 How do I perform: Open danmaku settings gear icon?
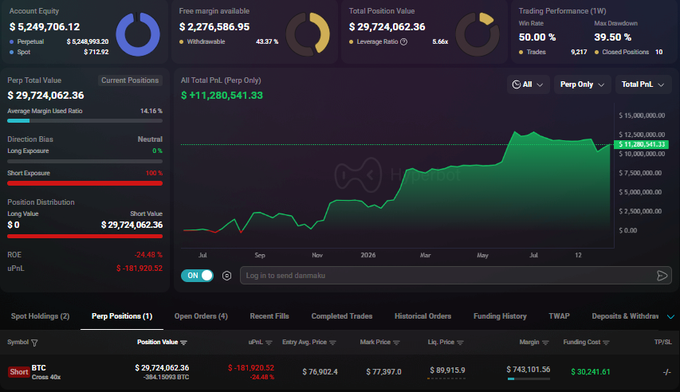coord(226,276)
